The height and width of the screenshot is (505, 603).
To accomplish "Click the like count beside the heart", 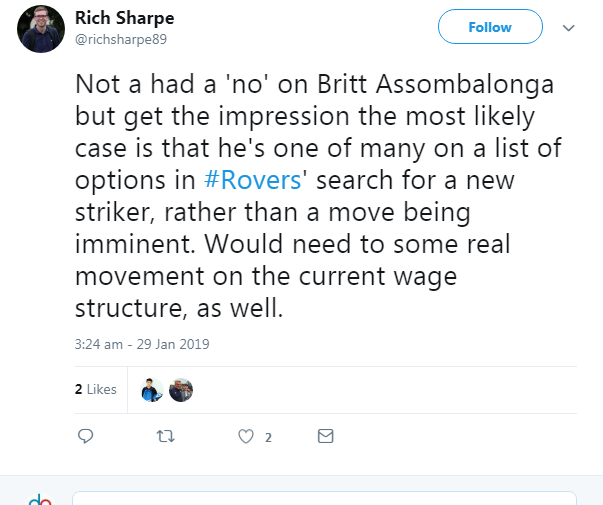I will pos(268,437).
